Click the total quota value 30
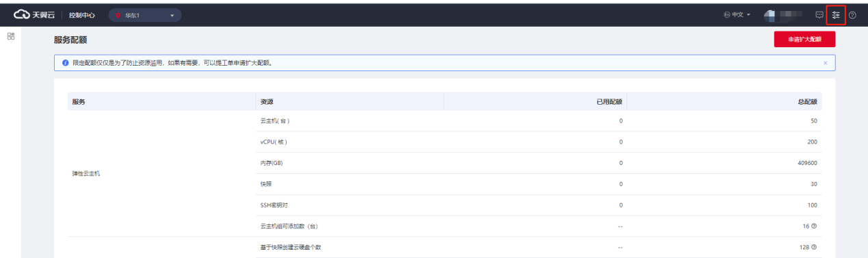Screen dimensions: 868x258 pos(814,184)
